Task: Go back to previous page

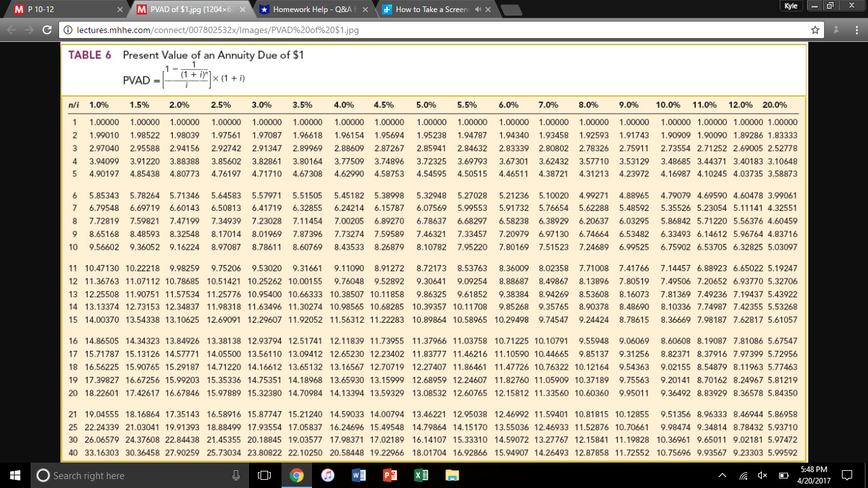Action: point(10,30)
